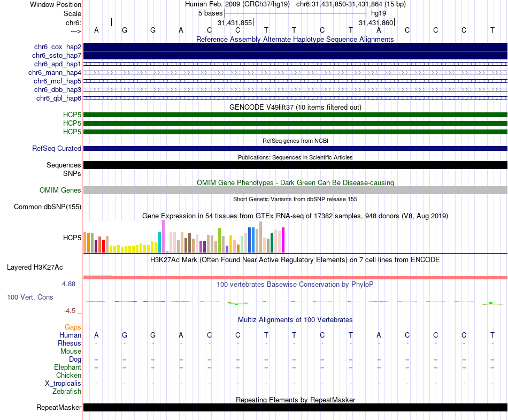Click the chr6_qbl_hap6 label
The height and width of the screenshot is (420, 508).
pyautogui.click(x=59, y=98)
